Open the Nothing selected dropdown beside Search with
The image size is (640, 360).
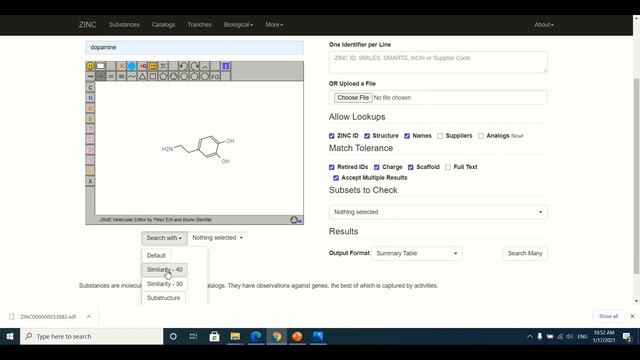click(x=218, y=238)
